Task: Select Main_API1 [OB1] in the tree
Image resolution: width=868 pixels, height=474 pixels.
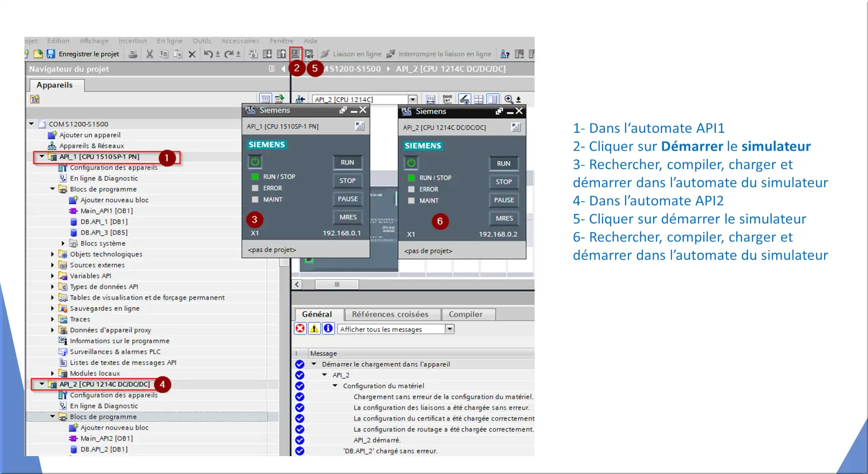Action: (x=106, y=210)
